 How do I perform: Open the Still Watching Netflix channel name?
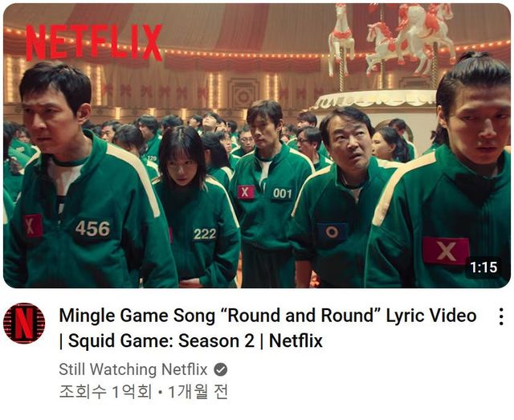pyautogui.click(x=133, y=369)
